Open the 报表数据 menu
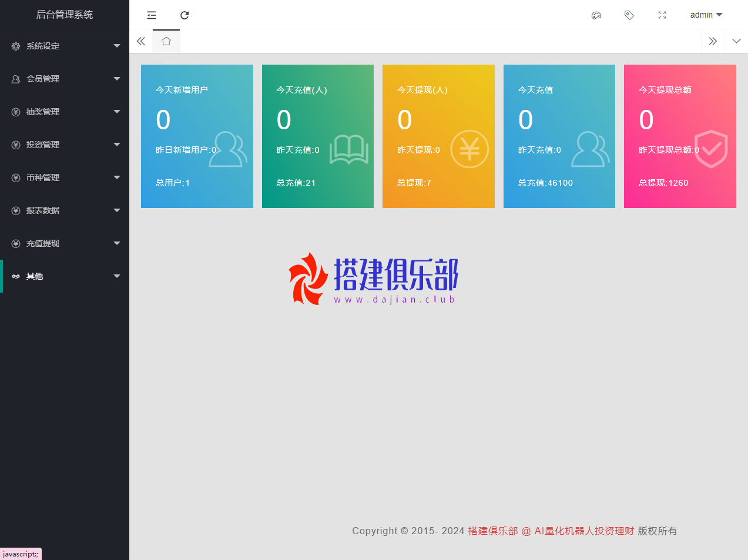 coord(65,210)
